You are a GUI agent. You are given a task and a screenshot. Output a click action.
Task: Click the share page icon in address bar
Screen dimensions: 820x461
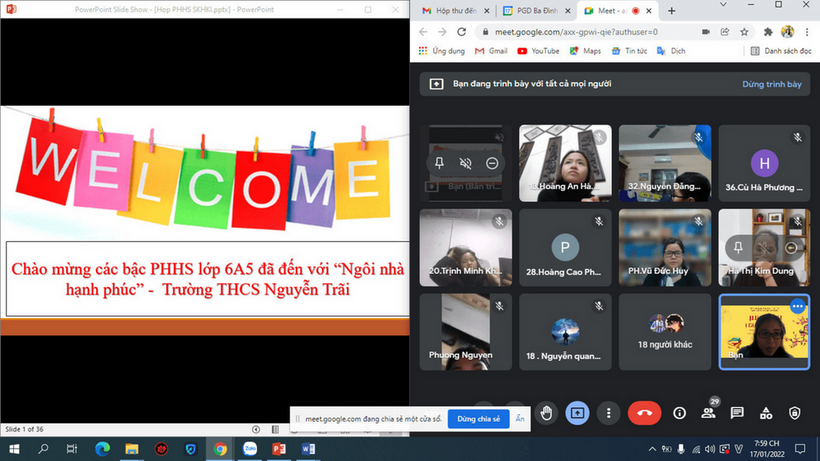point(725,32)
